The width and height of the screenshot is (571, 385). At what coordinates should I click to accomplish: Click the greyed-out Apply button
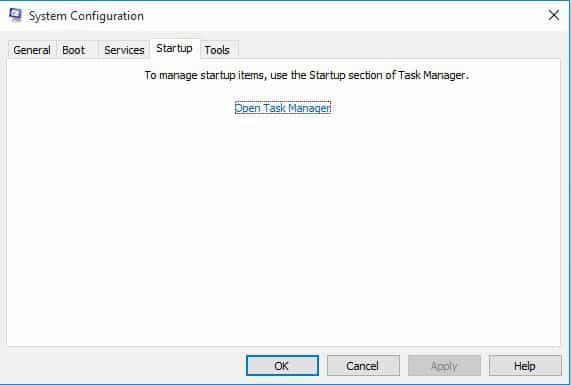(444, 365)
